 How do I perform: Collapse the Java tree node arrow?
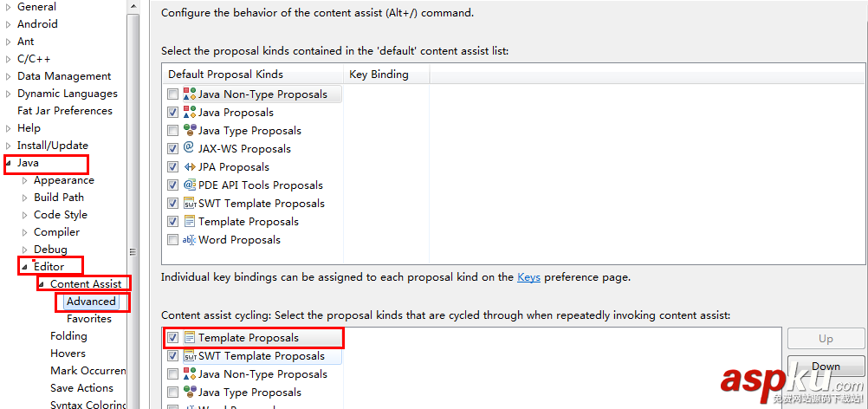tap(9, 163)
